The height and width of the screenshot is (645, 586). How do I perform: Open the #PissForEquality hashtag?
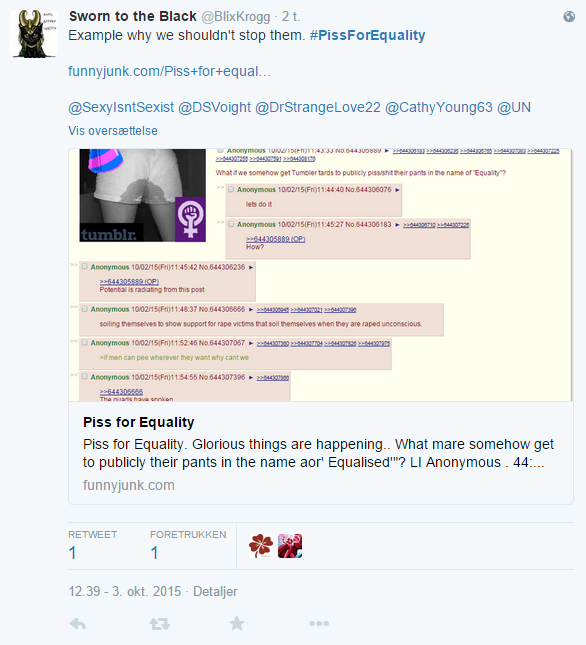(367, 35)
